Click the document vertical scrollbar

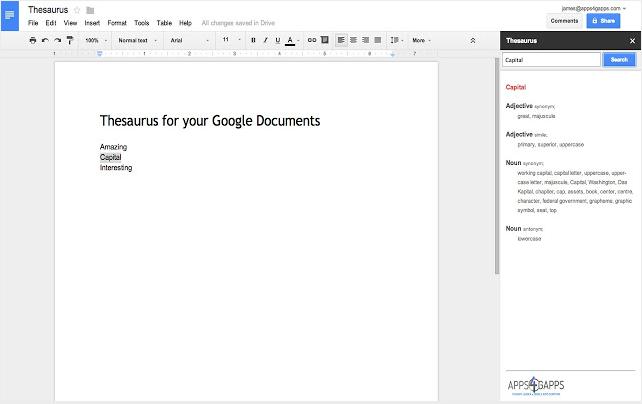(497, 165)
